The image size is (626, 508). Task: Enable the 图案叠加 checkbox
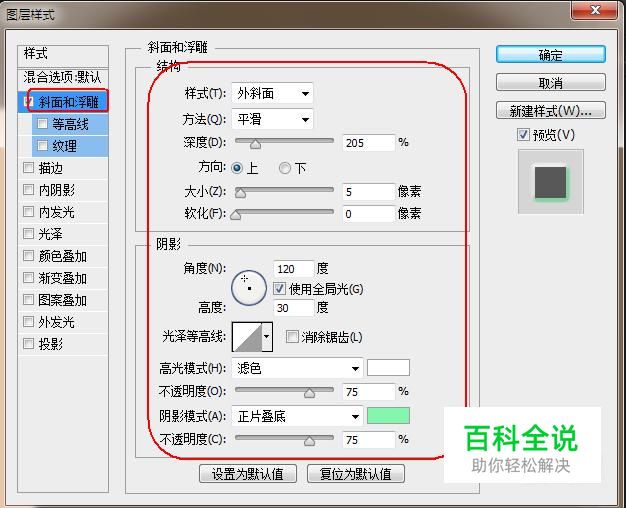(x=28, y=299)
